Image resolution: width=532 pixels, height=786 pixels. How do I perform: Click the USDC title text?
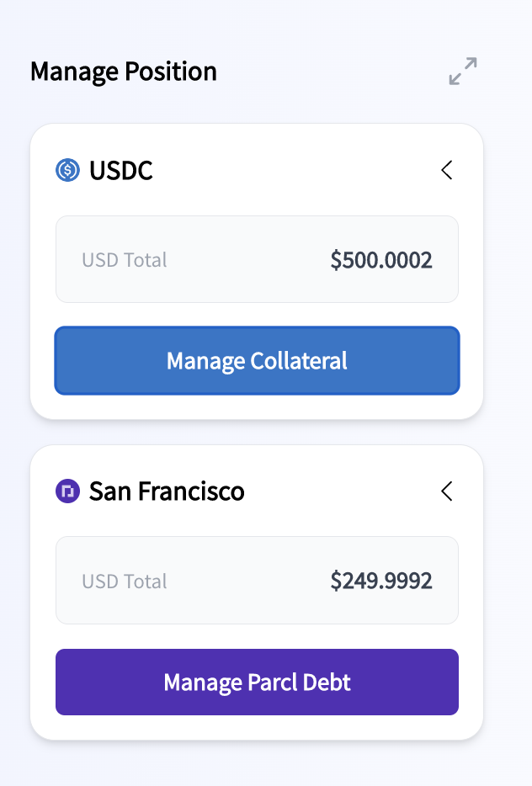click(121, 171)
